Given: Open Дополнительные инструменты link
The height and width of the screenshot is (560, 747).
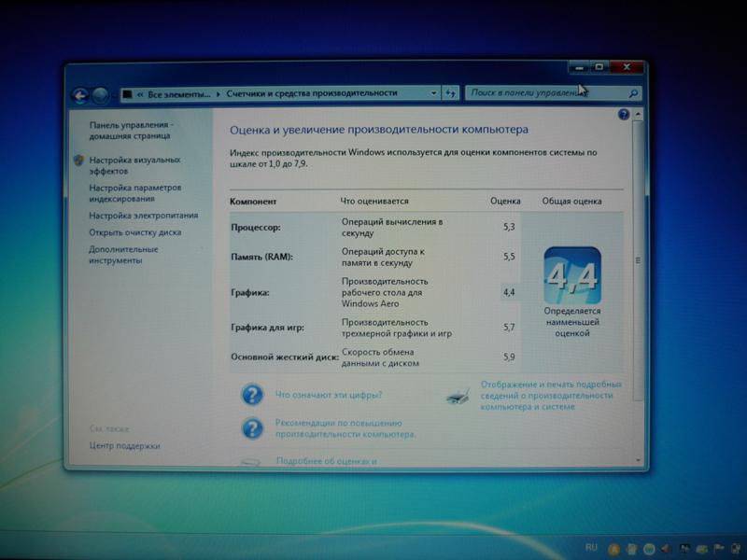Looking at the screenshot, I should pyautogui.click(x=123, y=255).
